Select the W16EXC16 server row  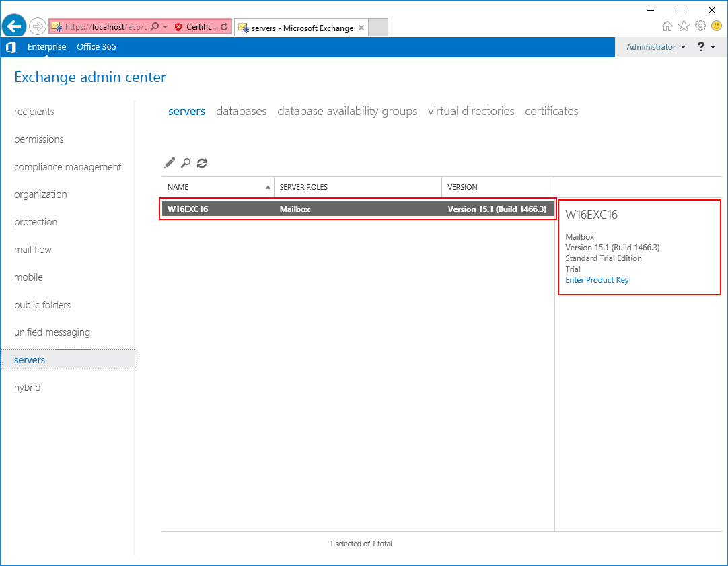(x=358, y=209)
